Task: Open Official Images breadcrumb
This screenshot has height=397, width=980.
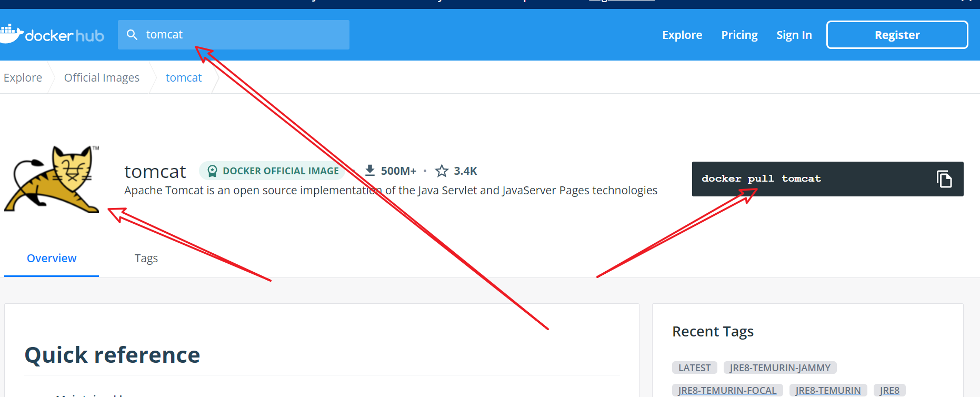Action: pyautogui.click(x=102, y=77)
